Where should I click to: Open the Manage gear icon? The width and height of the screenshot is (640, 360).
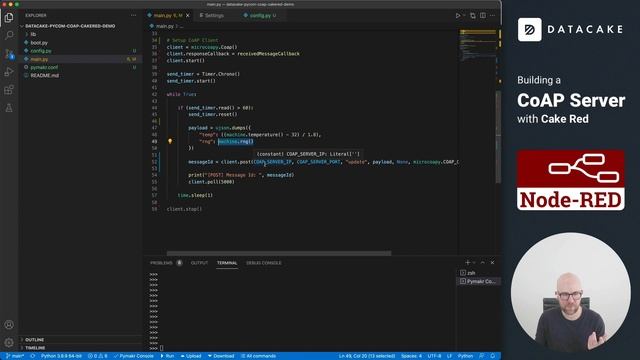coord(9,342)
